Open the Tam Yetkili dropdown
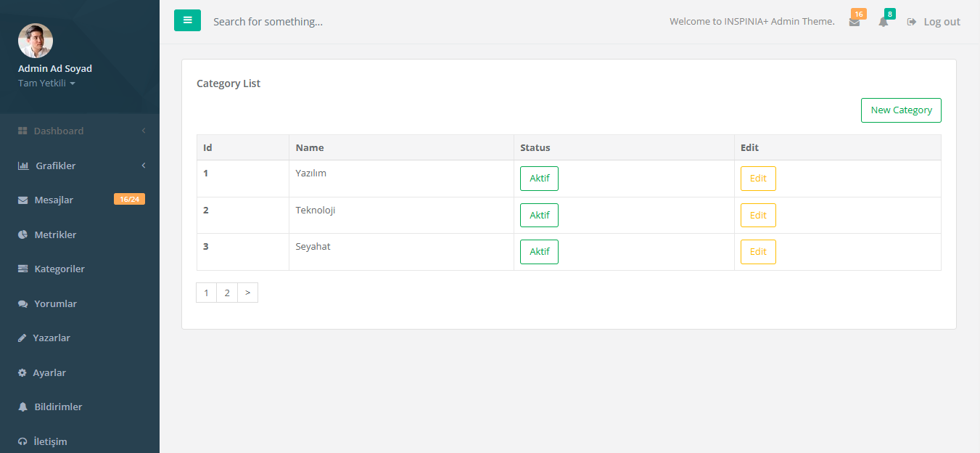The width and height of the screenshot is (980, 453). coord(46,83)
